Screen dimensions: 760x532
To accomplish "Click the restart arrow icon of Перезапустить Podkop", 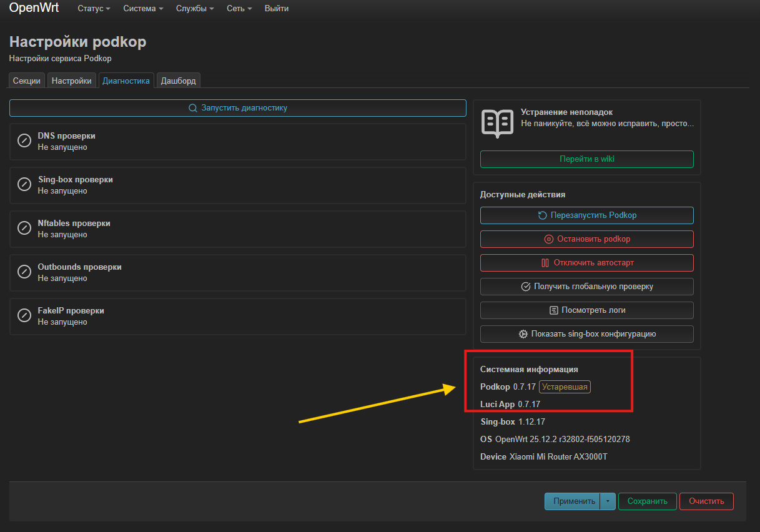I will (x=542, y=215).
